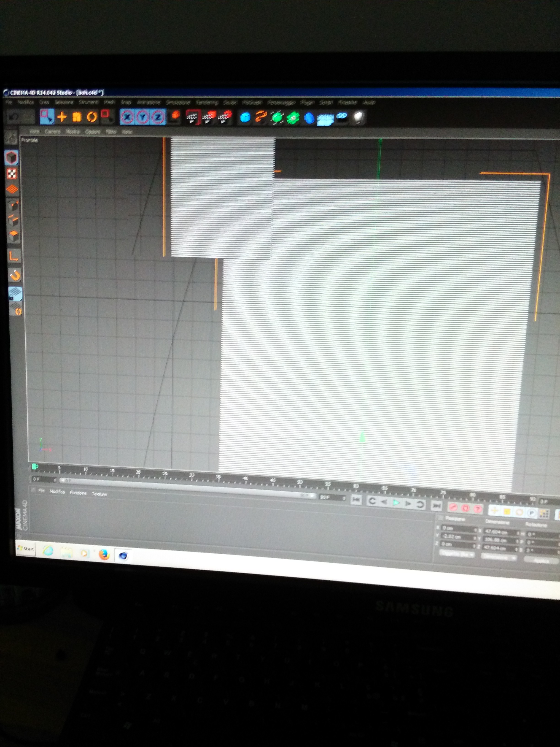This screenshot has height=747, width=560.
Task: Click the Windows Start button
Action: (26, 549)
